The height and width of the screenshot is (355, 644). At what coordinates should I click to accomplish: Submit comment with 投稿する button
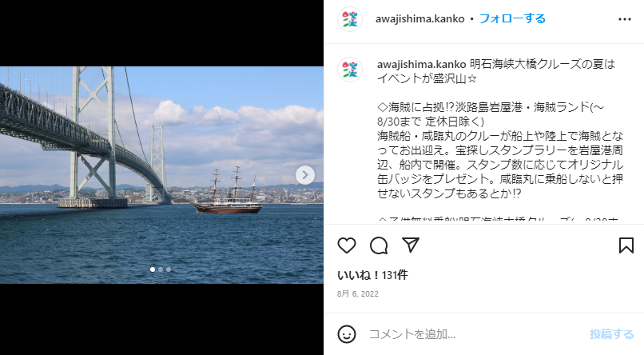(611, 334)
